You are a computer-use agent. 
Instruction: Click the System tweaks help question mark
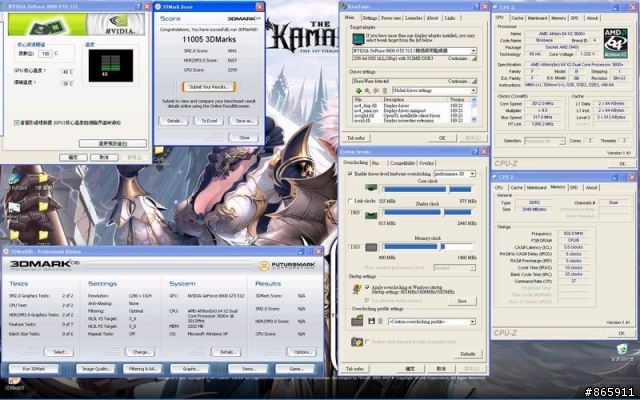(x=475, y=151)
